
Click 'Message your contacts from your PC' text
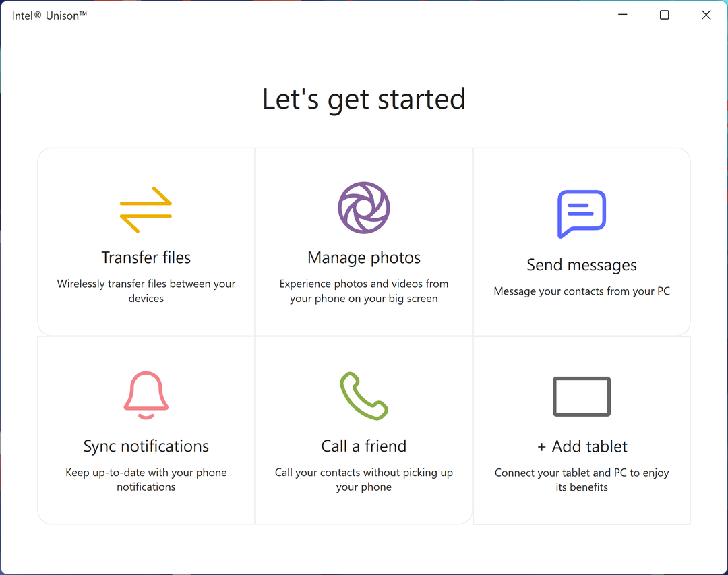(x=582, y=291)
